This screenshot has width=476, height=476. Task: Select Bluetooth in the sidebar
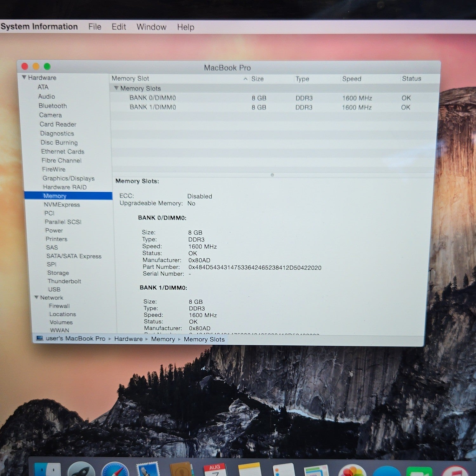click(53, 106)
